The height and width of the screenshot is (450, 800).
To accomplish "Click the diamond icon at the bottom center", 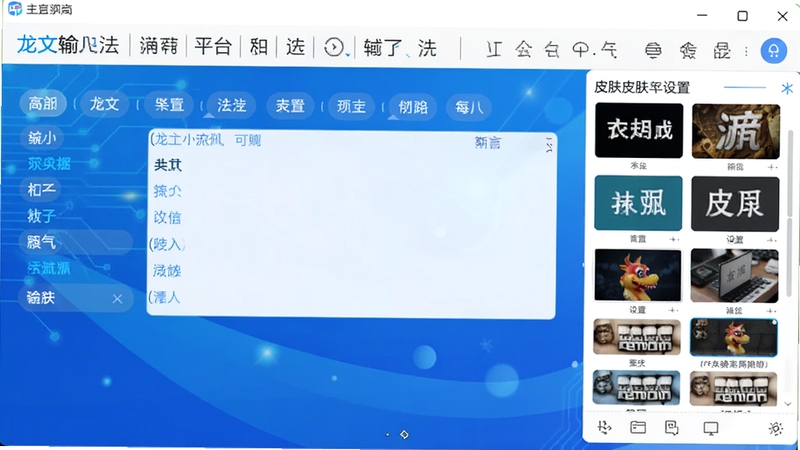I will pyautogui.click(x=405, y=435).
